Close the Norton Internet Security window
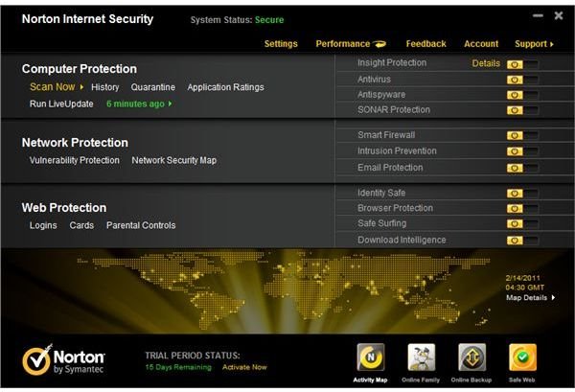 [559, 15]
